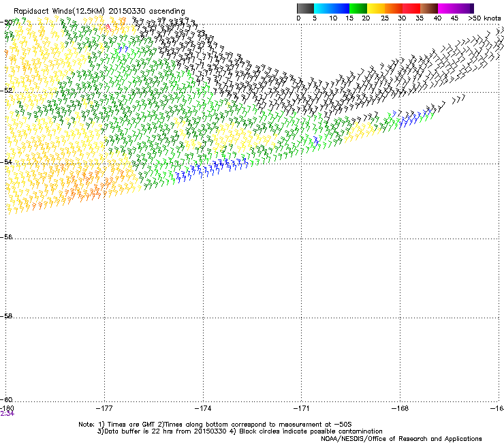The image size is (504, 443).
Task: Click the '-168' longitude label
Action: pyautogui.click(x=400, y=408)
